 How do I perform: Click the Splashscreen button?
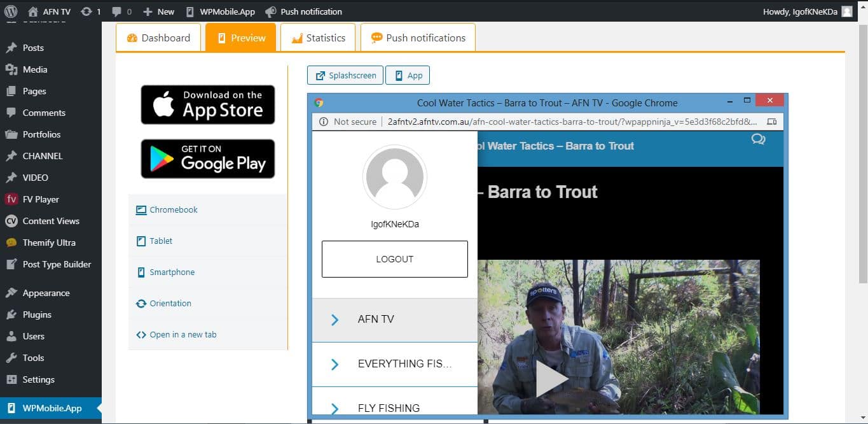pos(345,75)
